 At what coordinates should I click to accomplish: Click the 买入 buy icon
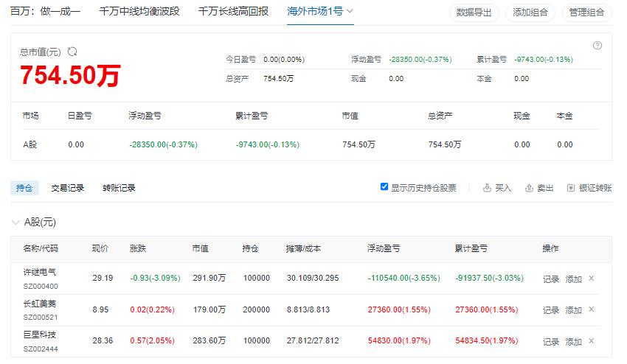487,188
